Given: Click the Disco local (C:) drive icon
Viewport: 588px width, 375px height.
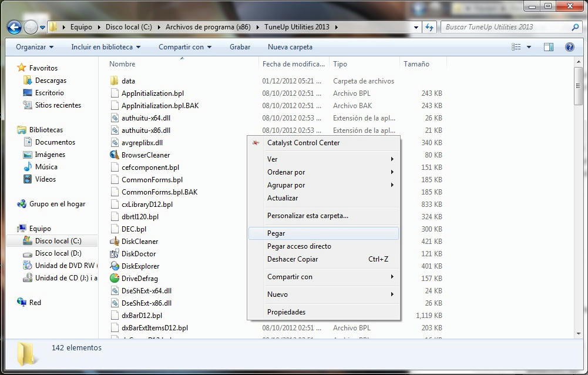Looking at the screenshot, I should [28, 240].
